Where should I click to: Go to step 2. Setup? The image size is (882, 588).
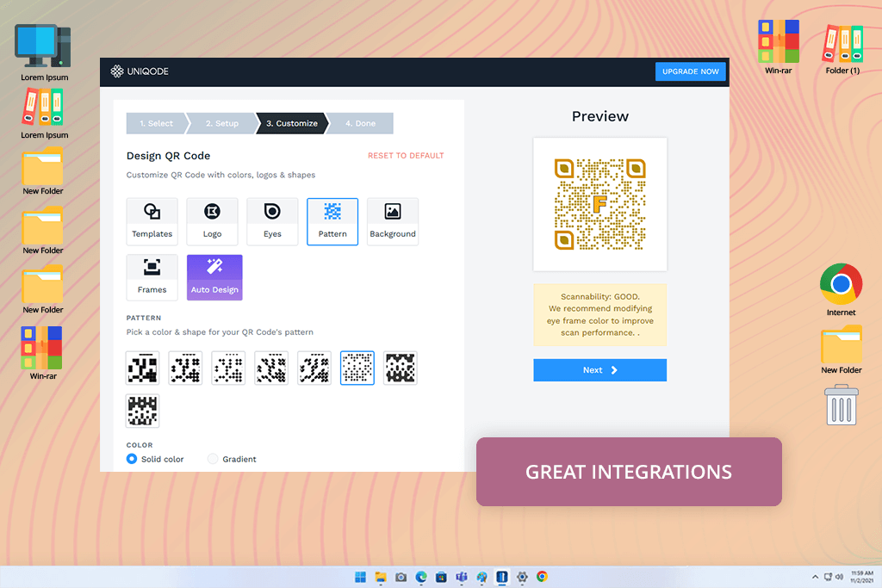point(222,123)
